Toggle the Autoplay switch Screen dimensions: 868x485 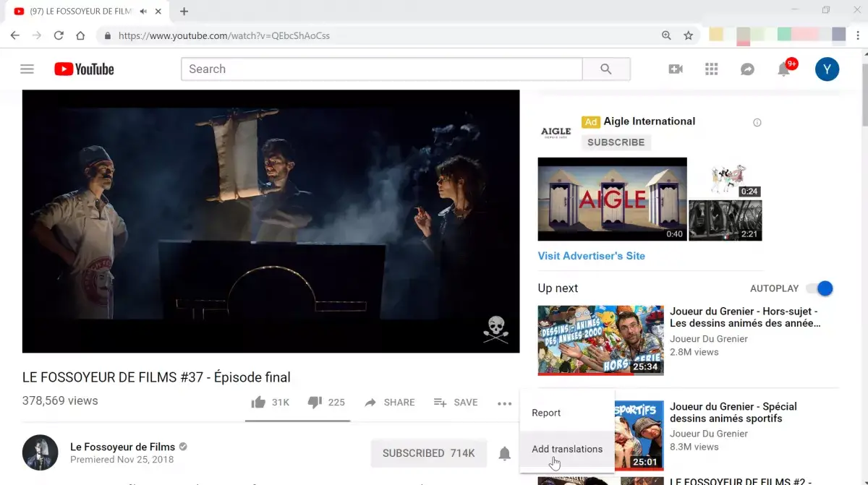[x=820, y=288]
